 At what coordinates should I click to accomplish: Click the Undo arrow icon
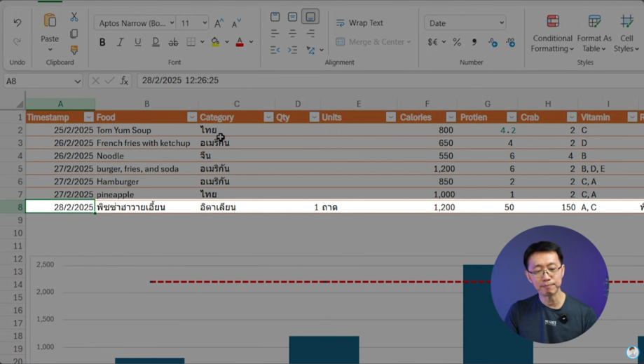pos(17,23)
